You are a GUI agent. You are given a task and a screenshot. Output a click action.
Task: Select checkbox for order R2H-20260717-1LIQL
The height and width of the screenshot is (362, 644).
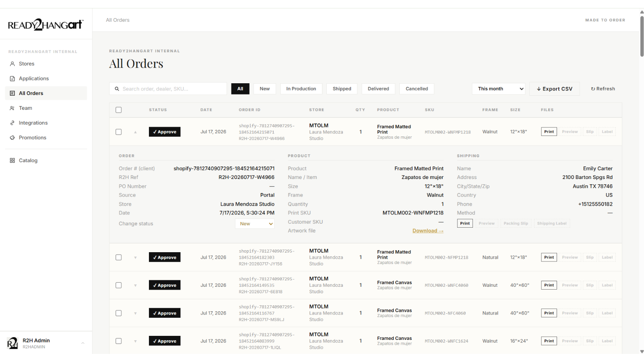tap(119, 341)
